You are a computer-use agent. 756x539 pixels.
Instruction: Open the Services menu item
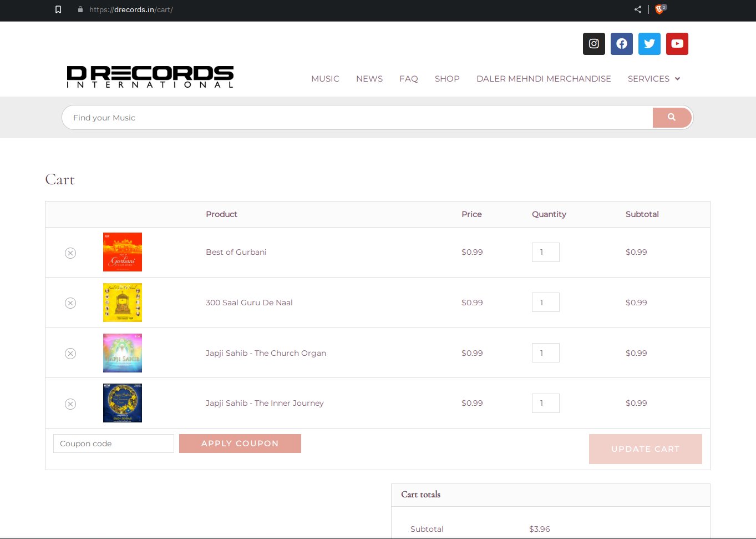648,79
